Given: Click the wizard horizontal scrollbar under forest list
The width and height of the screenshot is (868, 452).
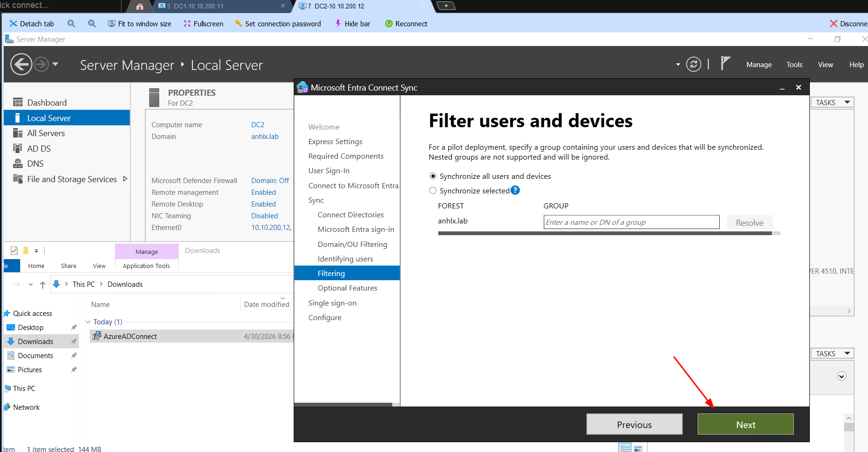Looking at the screenshot, I should click(x=605, y=233).
